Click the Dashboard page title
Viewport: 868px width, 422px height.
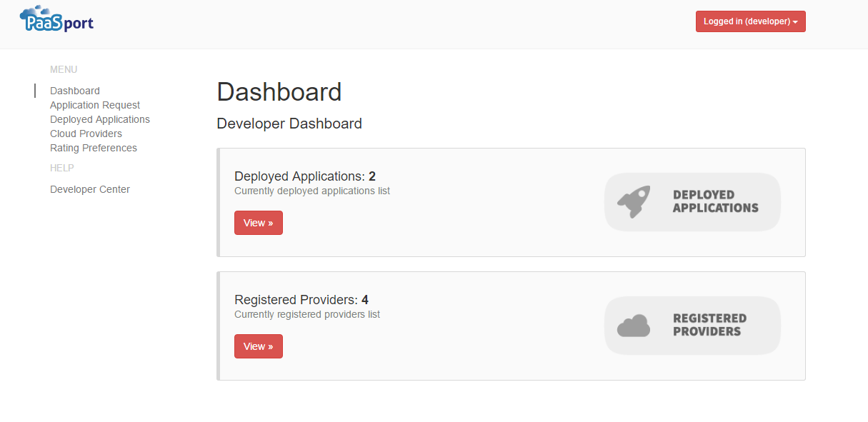[x=279, y=92]
